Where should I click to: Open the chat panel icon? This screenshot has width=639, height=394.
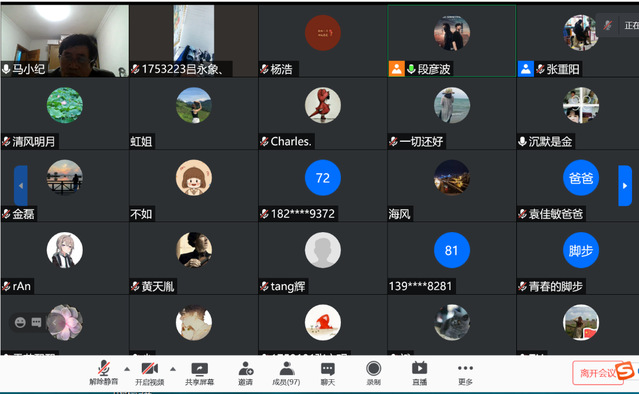pyautogui.click(x=328, y=369)
